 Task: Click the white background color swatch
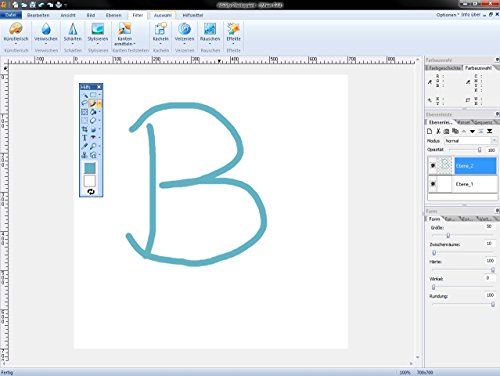click(x=90, y=181)
